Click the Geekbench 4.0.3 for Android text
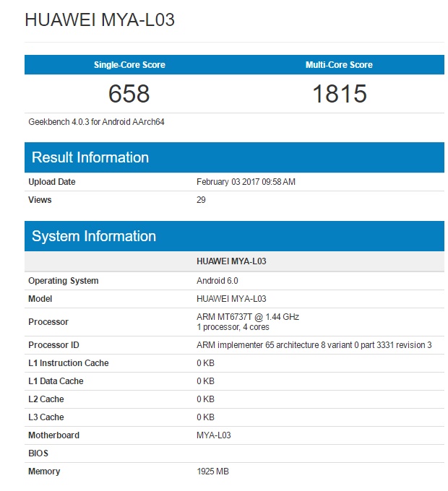 [96, 122]
